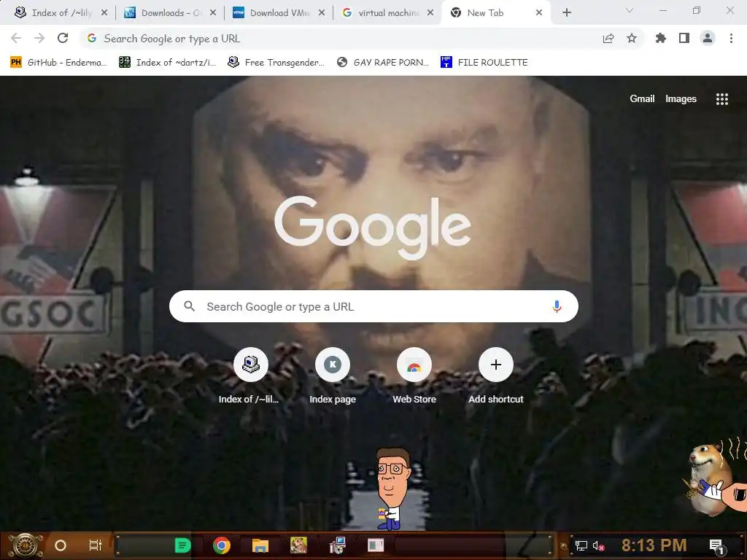
Task: Open File Explorer from taskbar
Action: [x=260, y=545]
